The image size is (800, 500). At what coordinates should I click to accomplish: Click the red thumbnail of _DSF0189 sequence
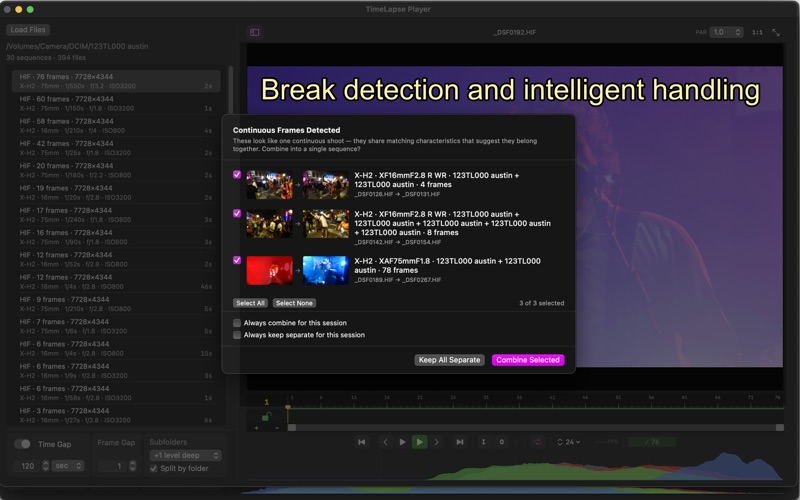point(269,270)
